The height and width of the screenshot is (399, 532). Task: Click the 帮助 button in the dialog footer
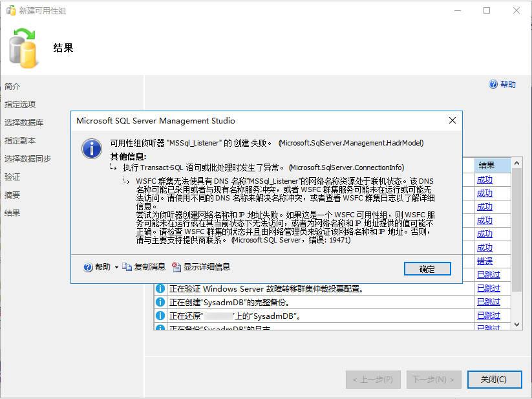[97, 267]
